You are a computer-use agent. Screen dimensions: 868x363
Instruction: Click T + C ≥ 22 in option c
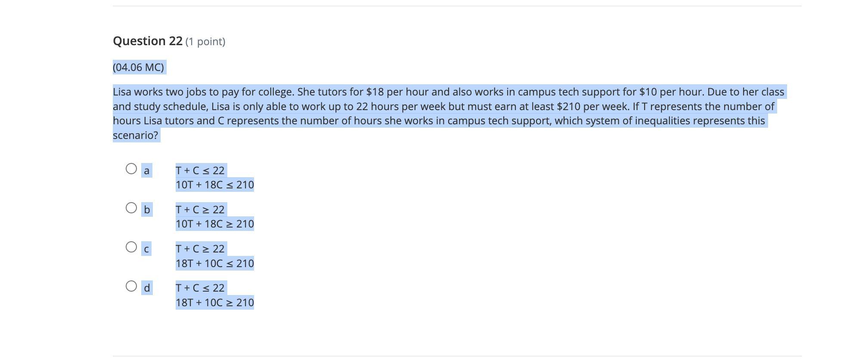[200, 249]
